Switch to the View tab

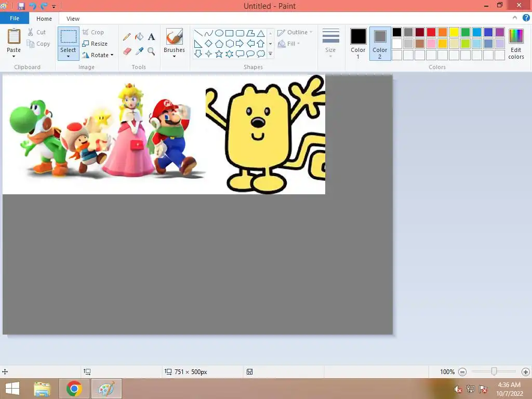73,19
